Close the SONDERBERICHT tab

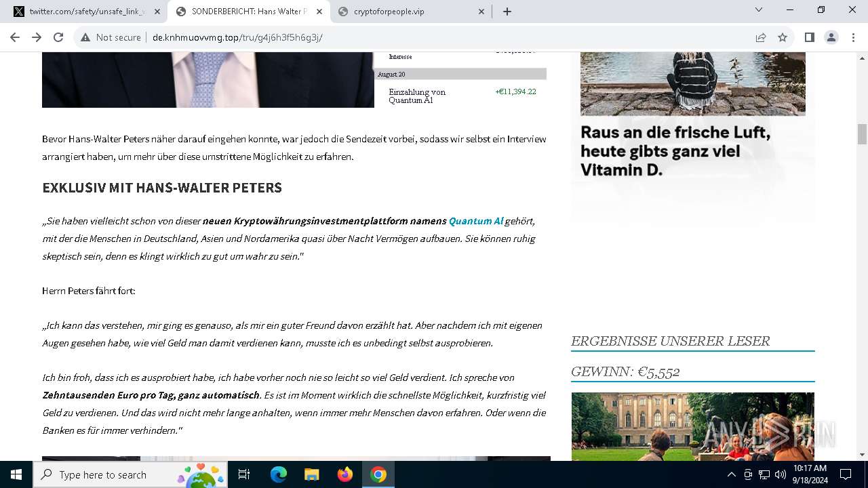coord(319,12)
